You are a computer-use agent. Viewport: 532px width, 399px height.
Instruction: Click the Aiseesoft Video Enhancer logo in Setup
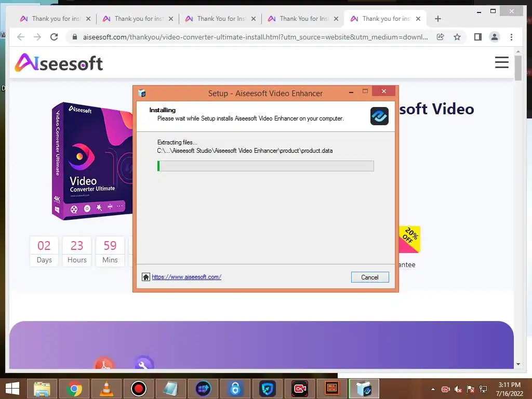pos(379,116)
